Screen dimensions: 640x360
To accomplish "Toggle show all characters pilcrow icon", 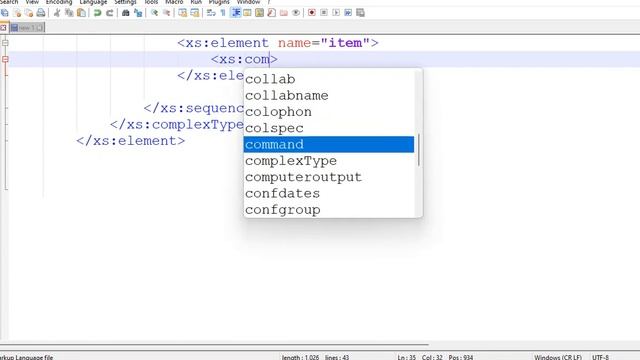I will (x=223, y=13).
